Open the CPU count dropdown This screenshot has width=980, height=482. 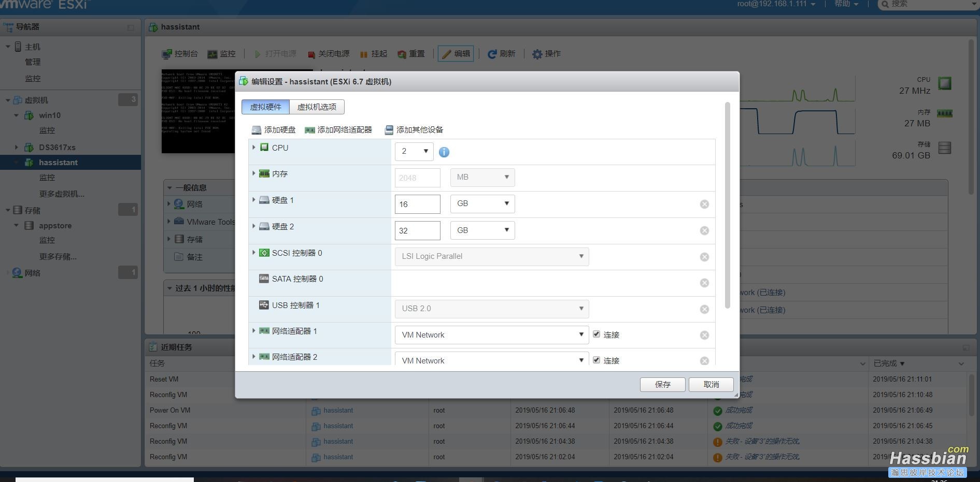click(x=414, y=152)
